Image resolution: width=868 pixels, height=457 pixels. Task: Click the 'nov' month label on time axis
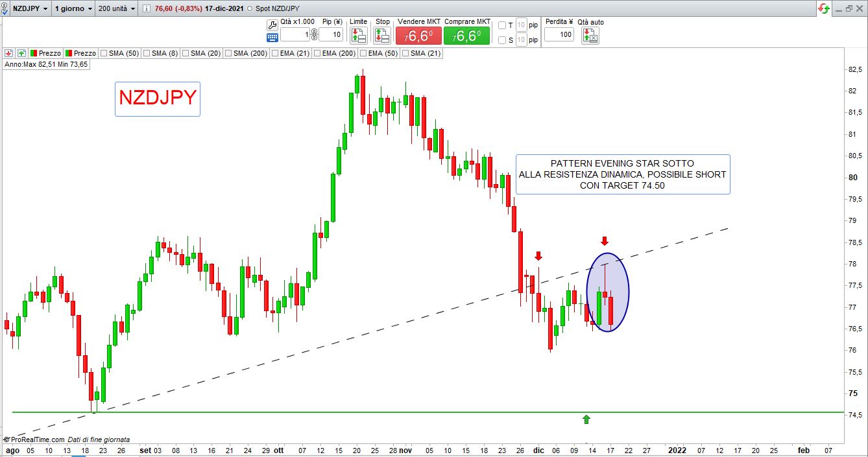coord(405,450)
